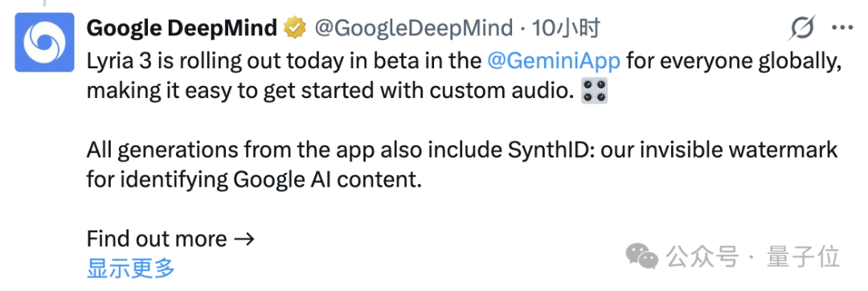Click the control knobs emoji

(595, 91)
